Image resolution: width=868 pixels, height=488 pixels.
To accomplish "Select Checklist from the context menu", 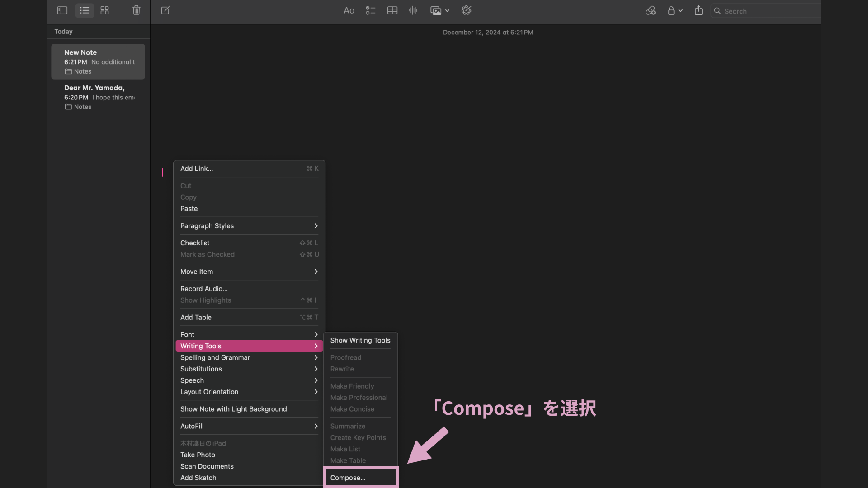I will [x=195, y=243].
